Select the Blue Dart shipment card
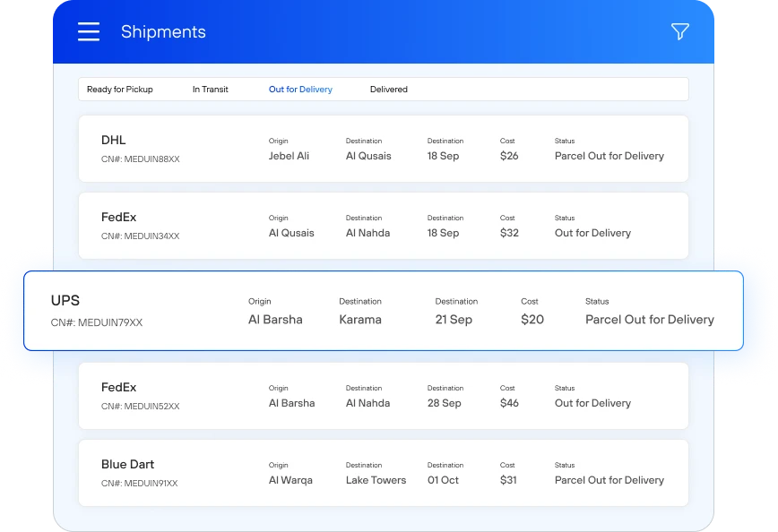Viewport: 778px width, 532px height. pyautogui.click(x=384, y=472)
